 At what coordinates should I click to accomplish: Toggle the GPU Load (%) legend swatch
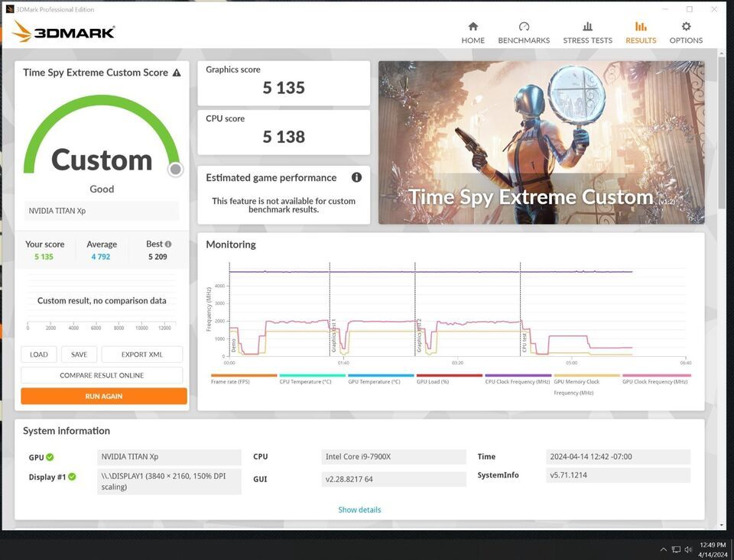pos(450,375)
